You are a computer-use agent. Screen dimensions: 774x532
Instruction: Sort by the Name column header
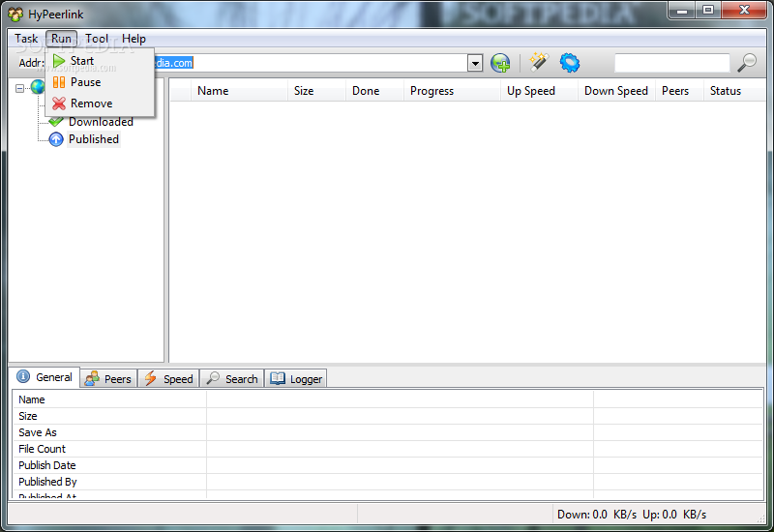tap(239, 91)
